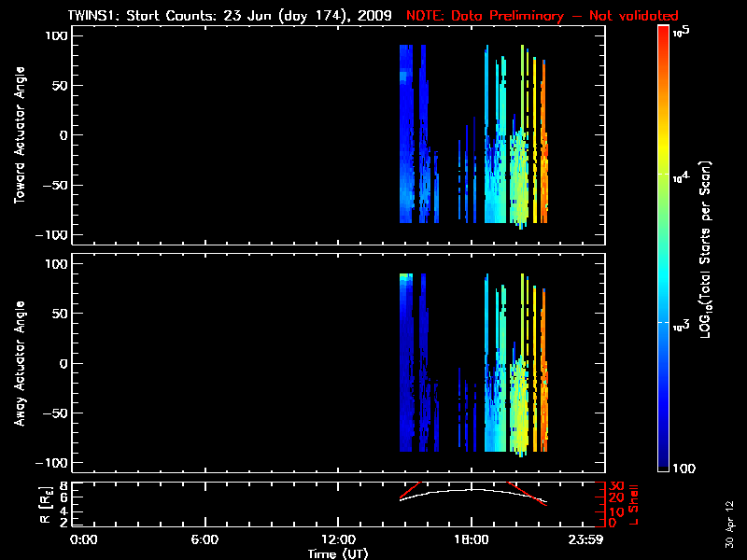Select the 0:00 tick on the time axis
This screenshot has height=560, width=747.
tap(84, 539)
